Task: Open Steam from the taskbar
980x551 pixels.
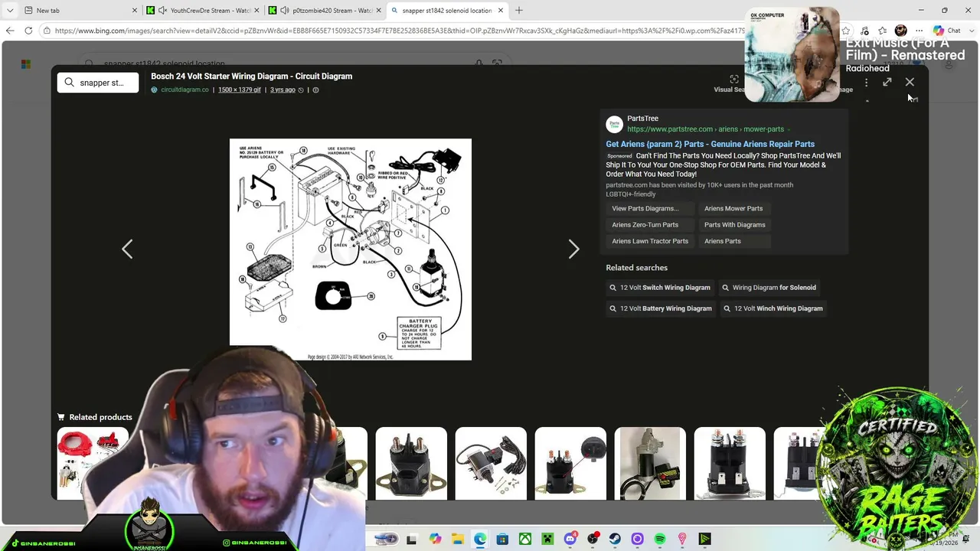Action: 615,540
